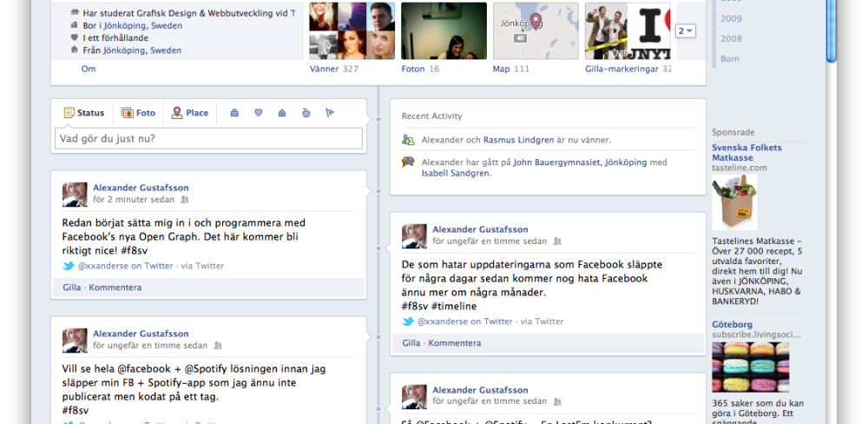Click the education icon beside 'Har studerat'
868x424 pixels.
pyautogui.click(x=75, y=13)
